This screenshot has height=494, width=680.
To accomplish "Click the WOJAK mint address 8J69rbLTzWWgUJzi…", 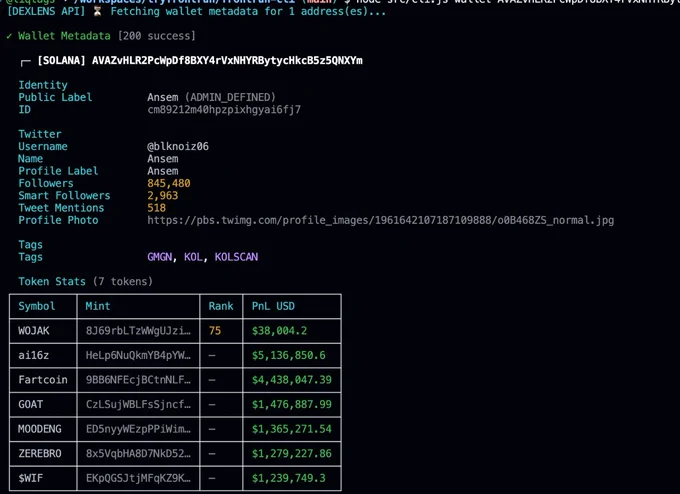I will point(138,331).
